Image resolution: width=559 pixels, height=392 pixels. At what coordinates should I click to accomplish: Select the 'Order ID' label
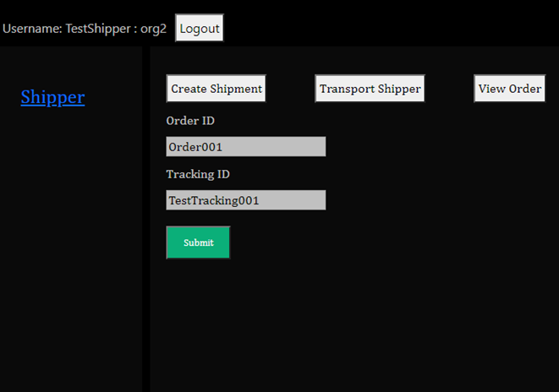click(x=190, y=121)
